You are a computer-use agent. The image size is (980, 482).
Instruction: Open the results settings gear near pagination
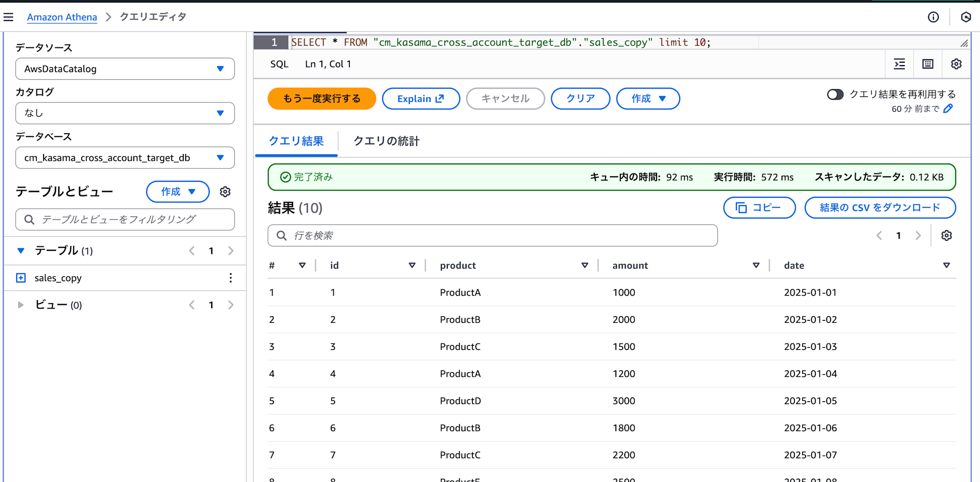(946, 235)
